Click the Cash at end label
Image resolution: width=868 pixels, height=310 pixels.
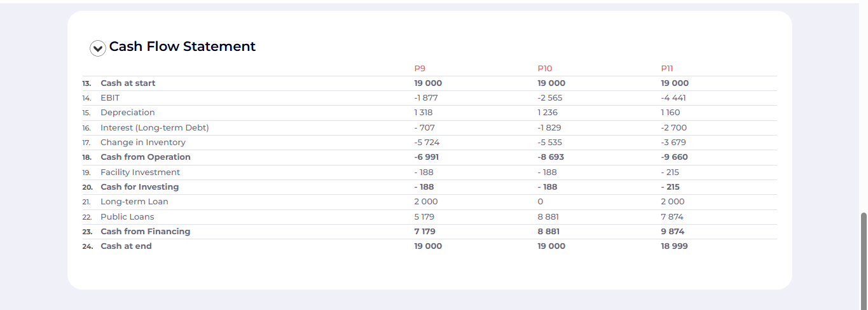pyautogui.click(x=126, y=246)
